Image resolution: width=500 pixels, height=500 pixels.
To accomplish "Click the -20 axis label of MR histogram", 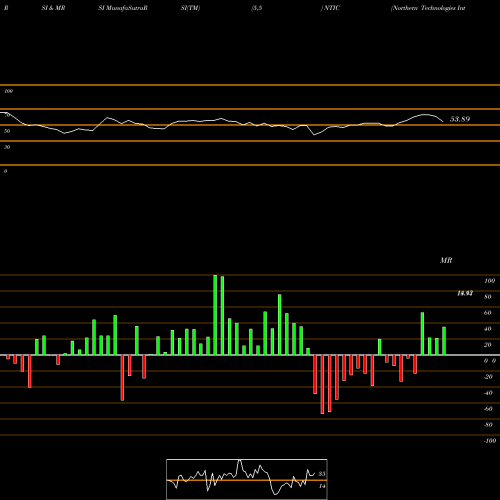I will tap(488, 377).
